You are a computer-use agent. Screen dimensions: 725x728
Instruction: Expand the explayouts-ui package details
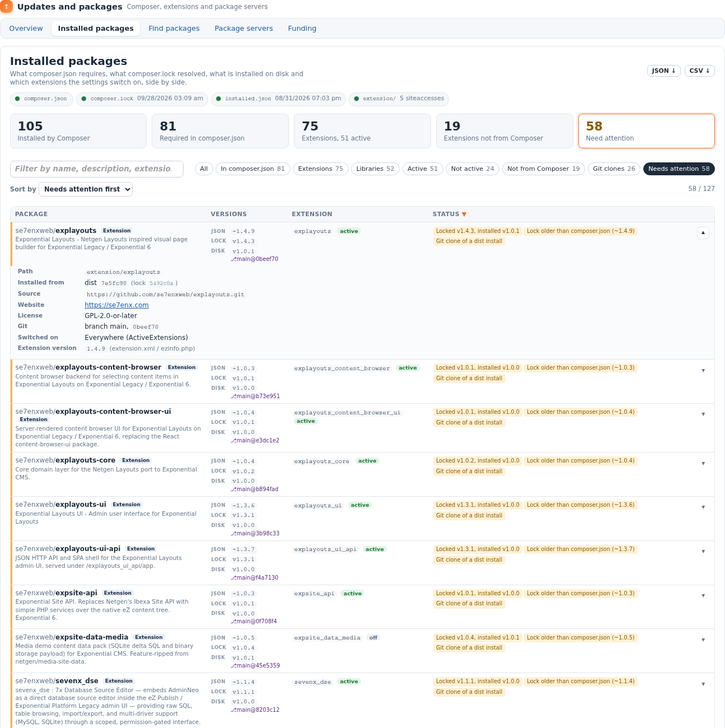pos(703,507)
